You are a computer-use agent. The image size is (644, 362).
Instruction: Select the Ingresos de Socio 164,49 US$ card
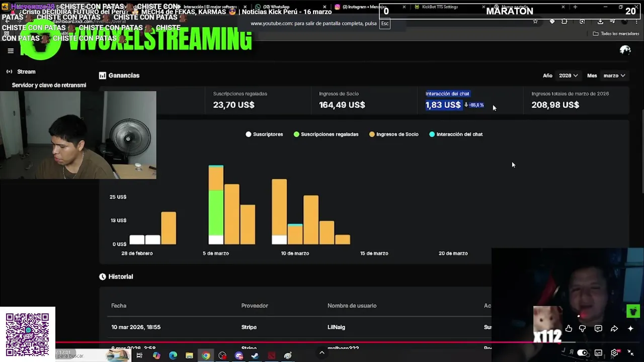pyautogui.click(x=364, y=100)
